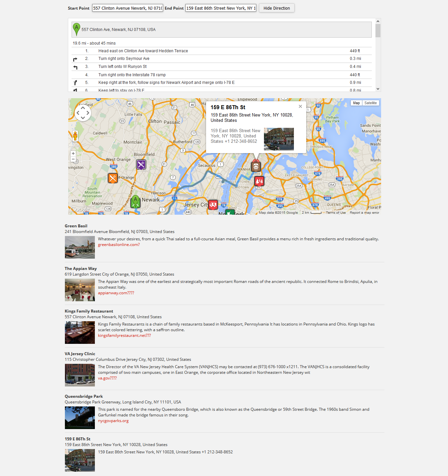Close the 159 E 86Th St info window

300,107
